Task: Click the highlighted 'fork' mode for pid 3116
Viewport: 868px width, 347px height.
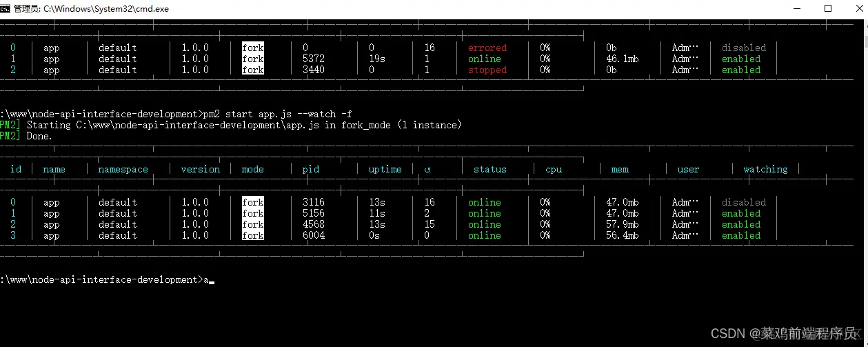Action: click(253, 202)
